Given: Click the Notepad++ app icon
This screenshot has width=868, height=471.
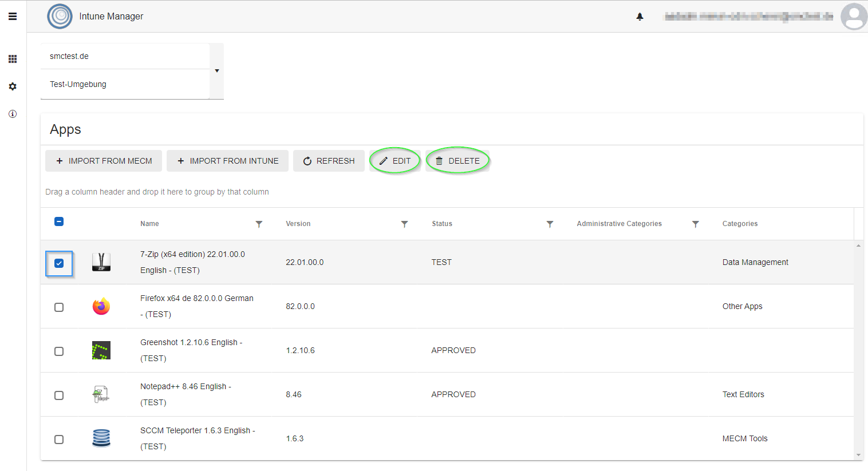Looking at the screenshot, I should coord(101,394).
